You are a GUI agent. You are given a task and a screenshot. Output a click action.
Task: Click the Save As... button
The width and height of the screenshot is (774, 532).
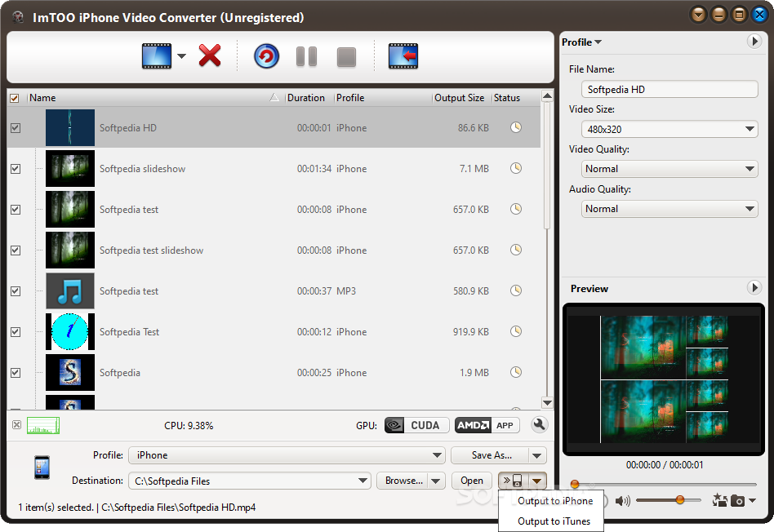tap(490, 455)
